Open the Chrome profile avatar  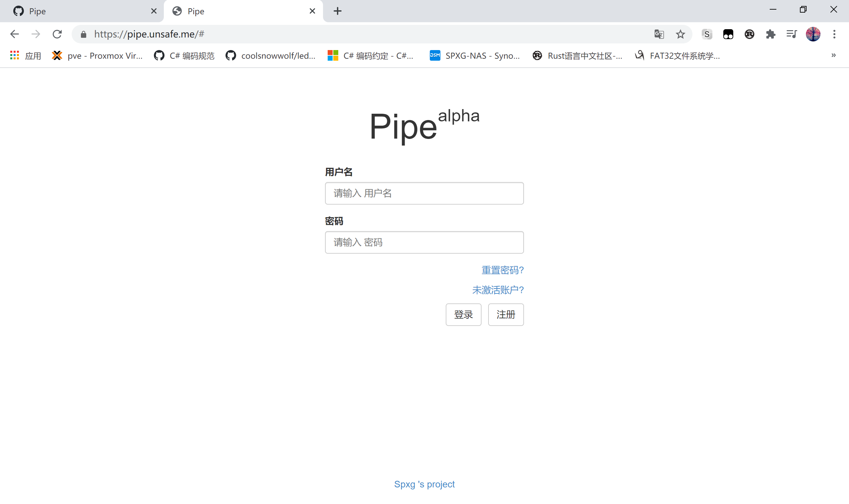[x=813, y=34]
